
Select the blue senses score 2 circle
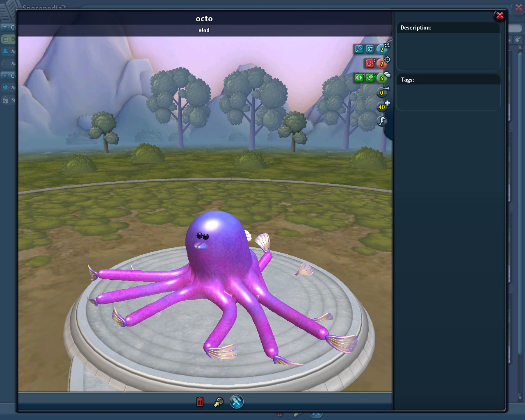pyautogui.click(x=381, y=50)
